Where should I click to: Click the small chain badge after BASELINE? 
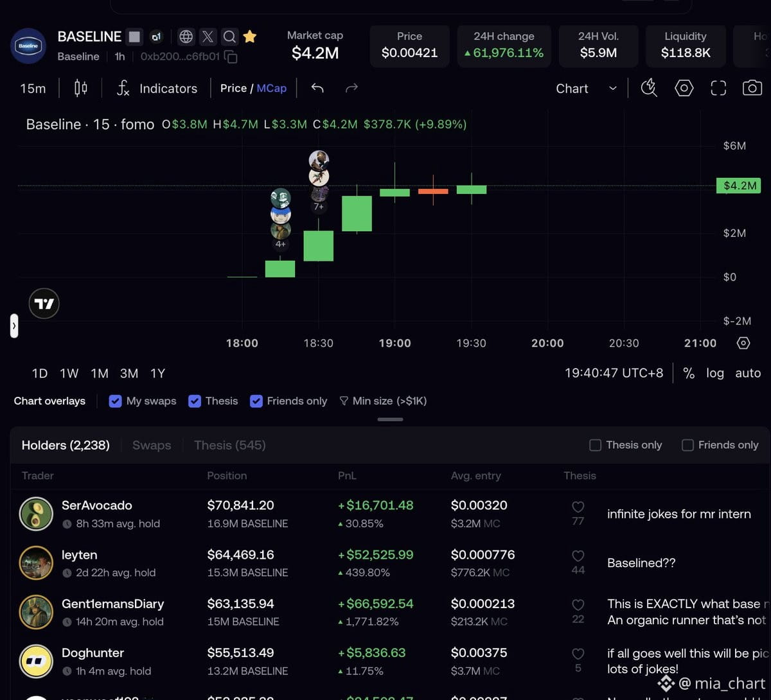point(156,37)
